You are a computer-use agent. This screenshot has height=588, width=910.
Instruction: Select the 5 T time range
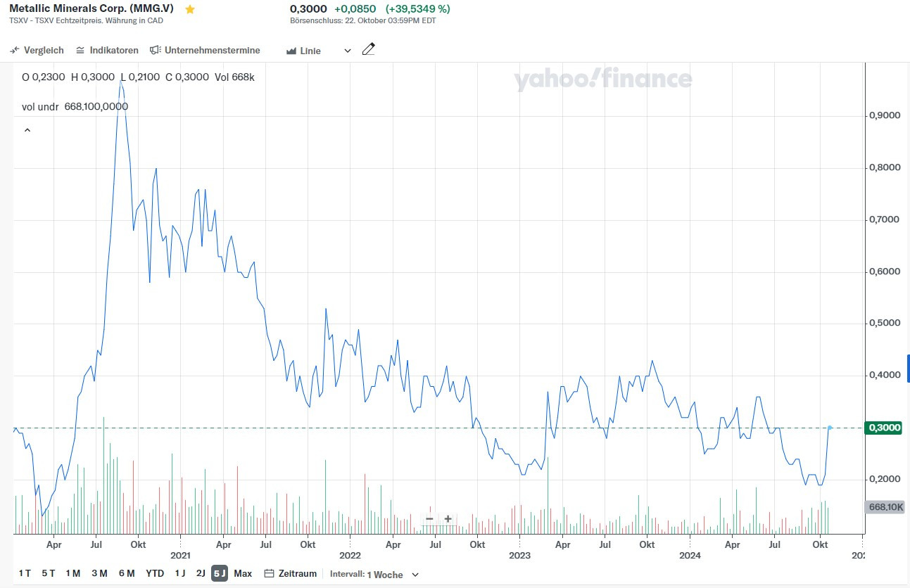(x=49, y=573)
